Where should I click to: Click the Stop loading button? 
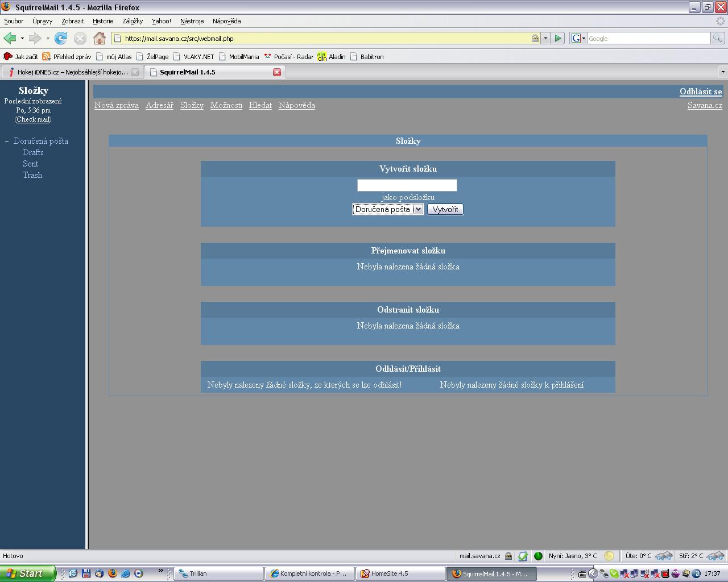tap(80, 38)
